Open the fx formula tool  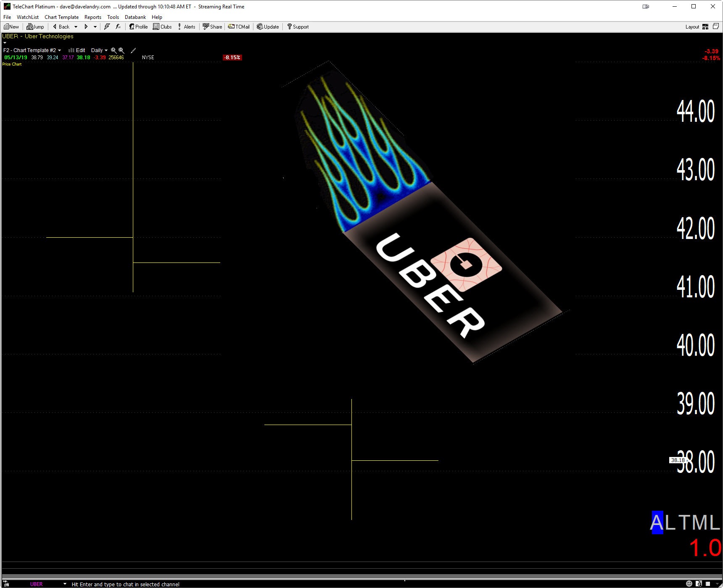tap(118, 26)
